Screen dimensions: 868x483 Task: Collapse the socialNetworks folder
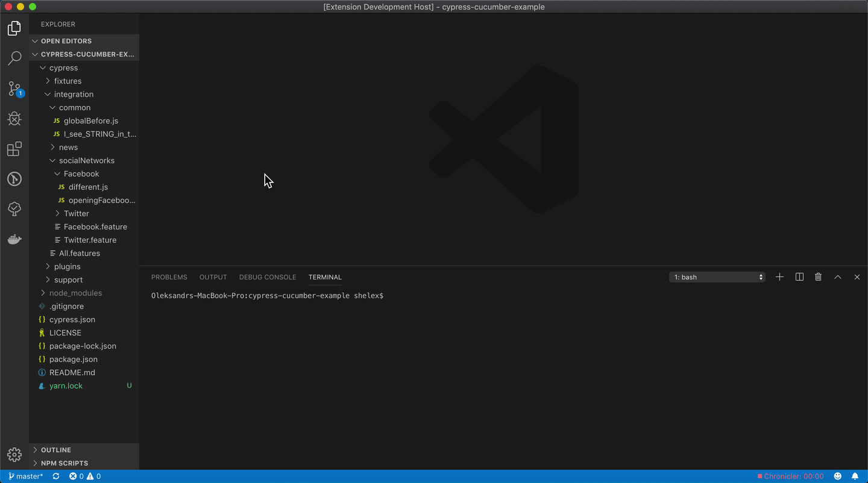click(84, 160)
